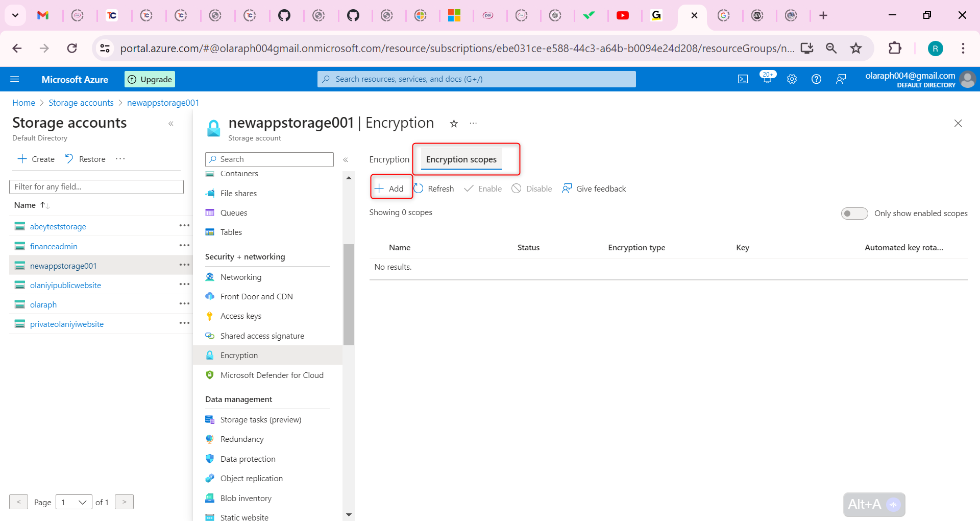View site information in address bar
Image resolution: width=980 pixels, height=521 pixels.
(105, 49)
